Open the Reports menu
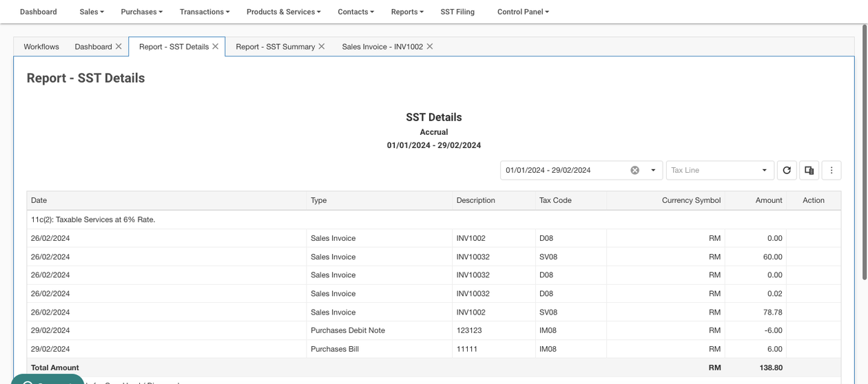 coord(406,12)
